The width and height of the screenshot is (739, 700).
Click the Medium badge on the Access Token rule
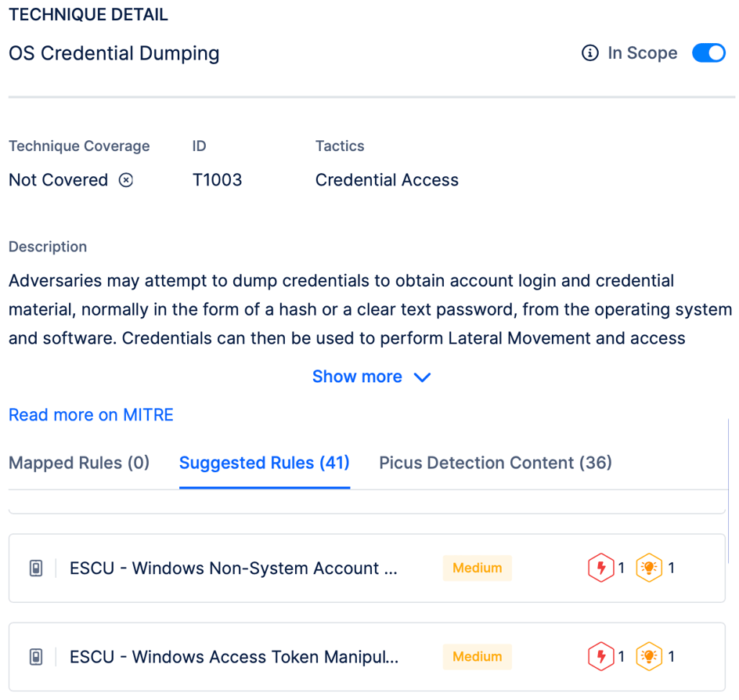(x=477, y=656)
